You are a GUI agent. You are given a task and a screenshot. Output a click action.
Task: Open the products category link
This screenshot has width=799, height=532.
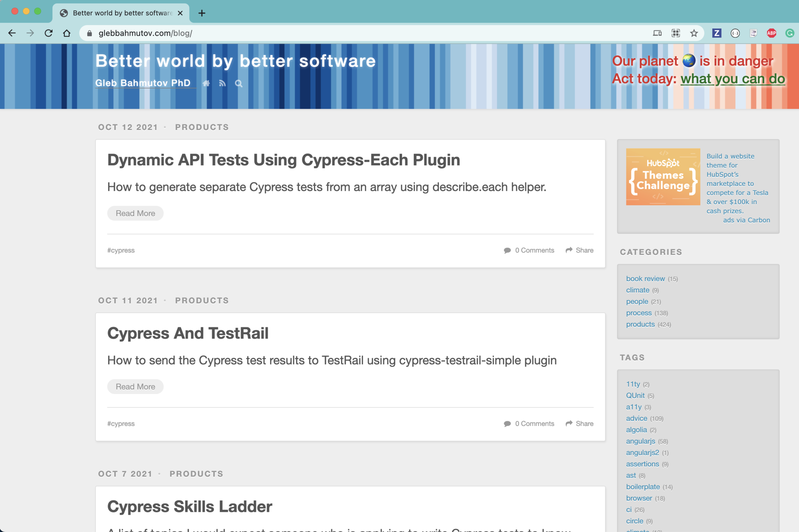(x=640, y=324)
